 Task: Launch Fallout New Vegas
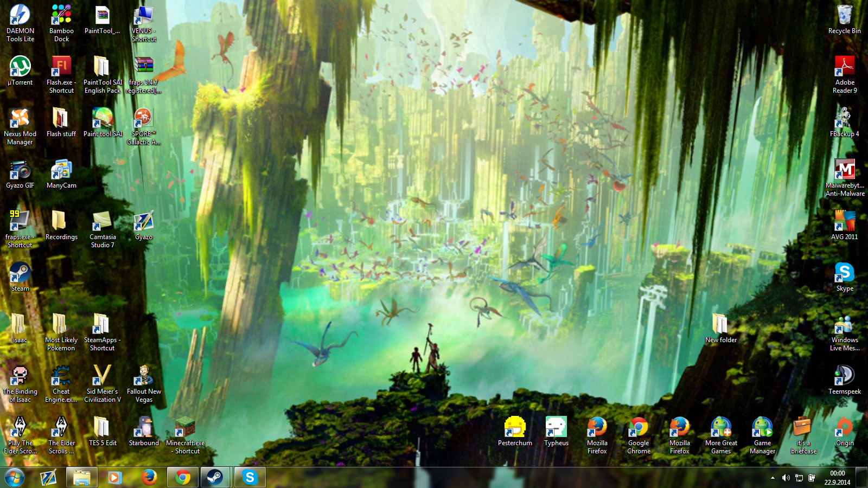(x=144, y=384)
